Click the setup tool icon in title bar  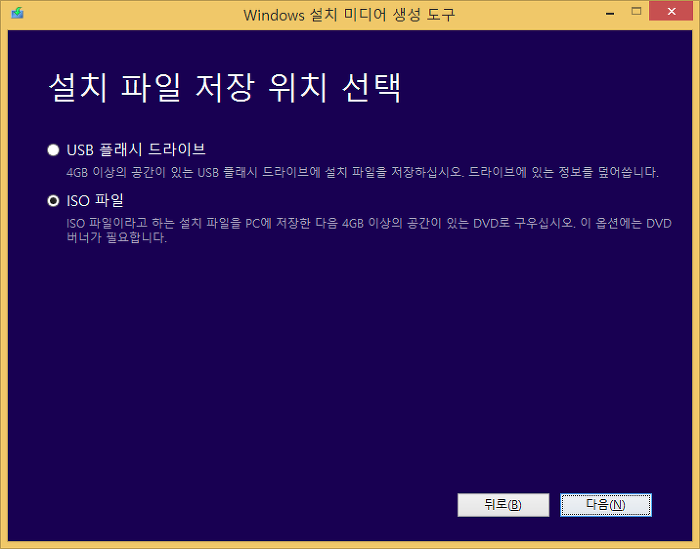tap(17, 13)
